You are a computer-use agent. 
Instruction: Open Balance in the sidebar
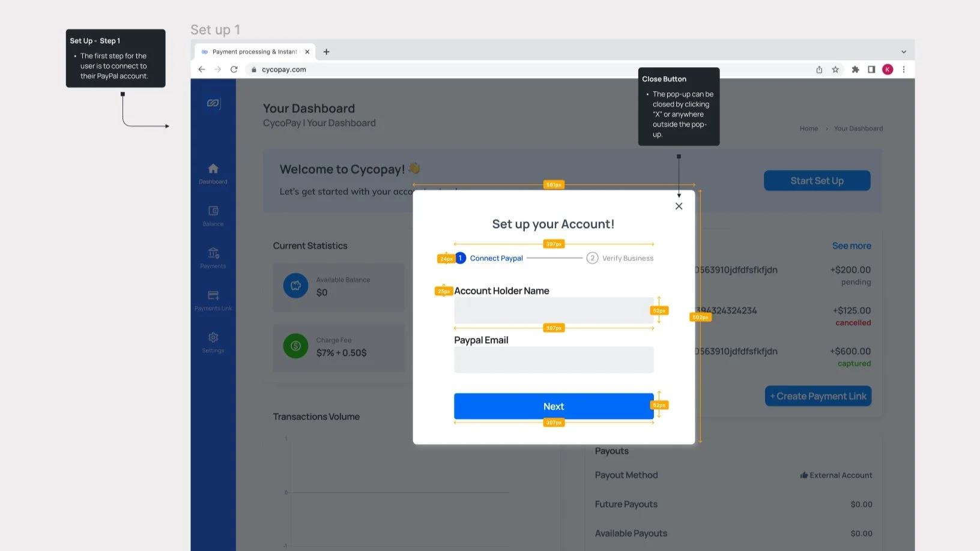[x=213, y=216]
